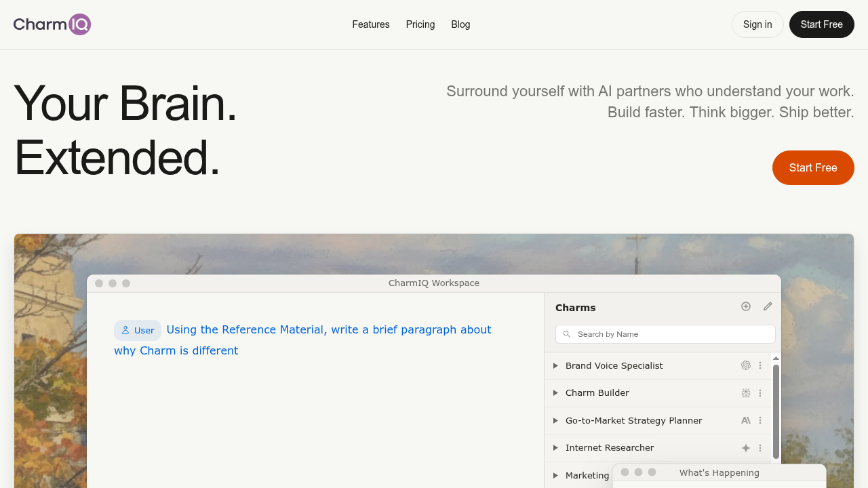Click the prompt text about Reference Material
Image resolution: width=868 pixels, height=488 pixels.
point(302,340)
